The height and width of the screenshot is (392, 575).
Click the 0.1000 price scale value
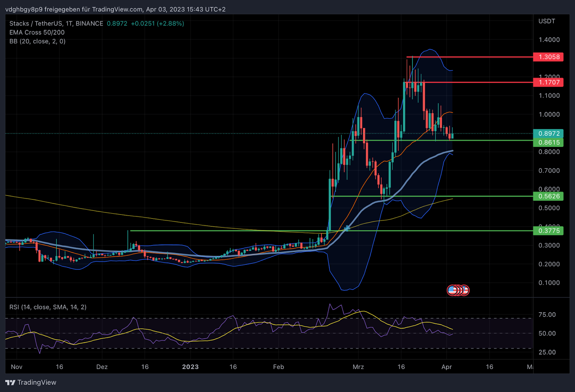tap(549, 283)
